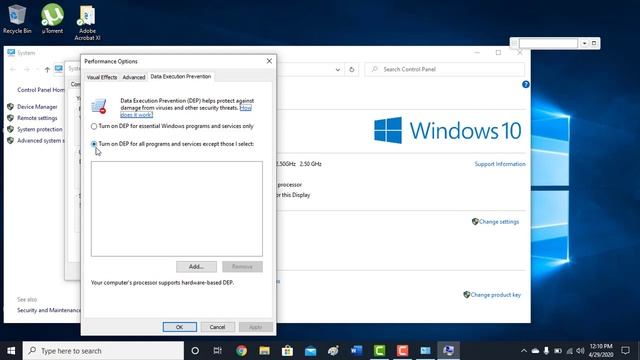Image resolution: width=640 pixels, height=360 pixels.
Task: Click the OneDrive cloud tray icon
Action: click(535, 351)
